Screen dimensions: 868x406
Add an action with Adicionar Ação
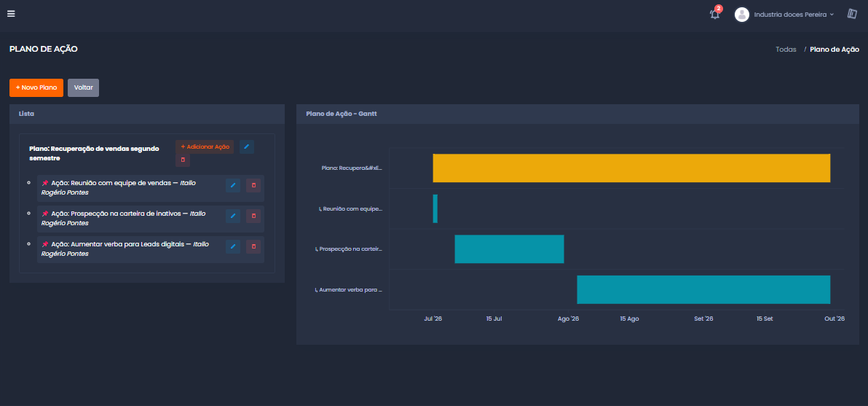click(x=205, y=147)
